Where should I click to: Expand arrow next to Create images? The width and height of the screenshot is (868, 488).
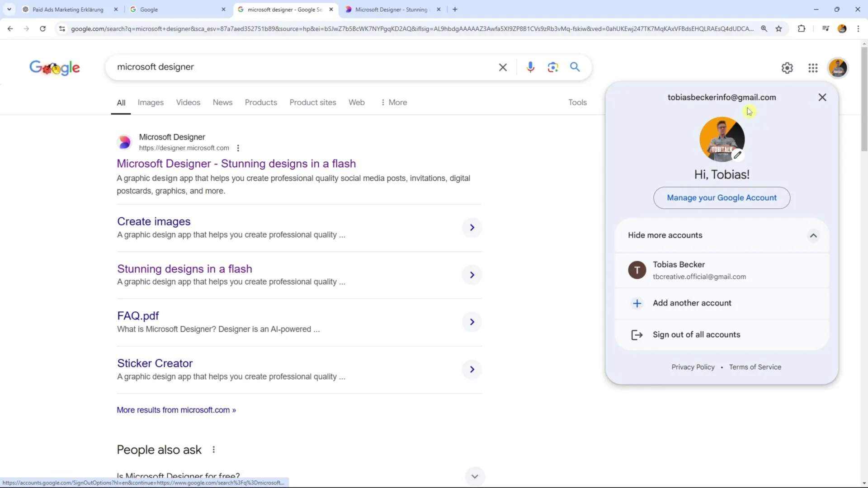click(472, 228)
